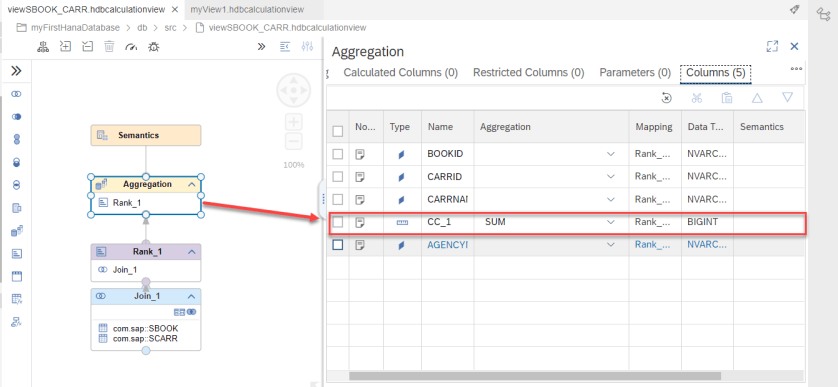Select the Projection node tool in palette
The width and height of the screenshot is (838, 387).
[x=17, y=208]
